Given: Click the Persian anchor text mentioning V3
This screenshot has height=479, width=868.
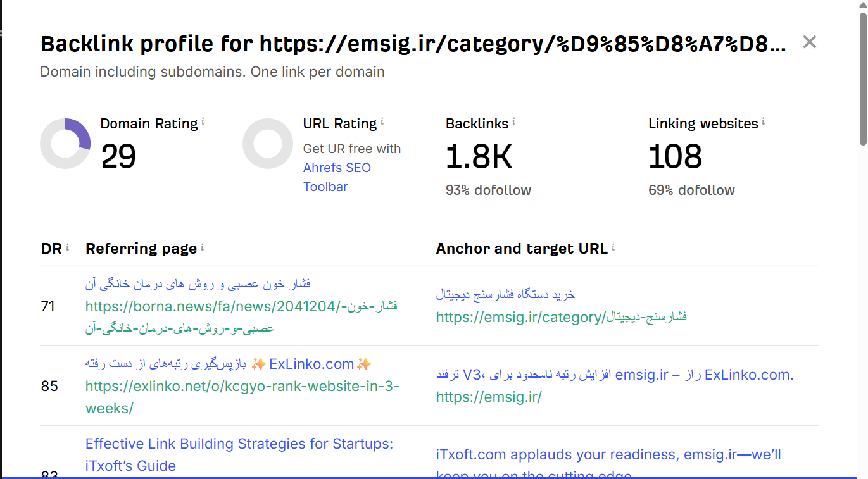Looking at the screenshot, I should point(615,375).
